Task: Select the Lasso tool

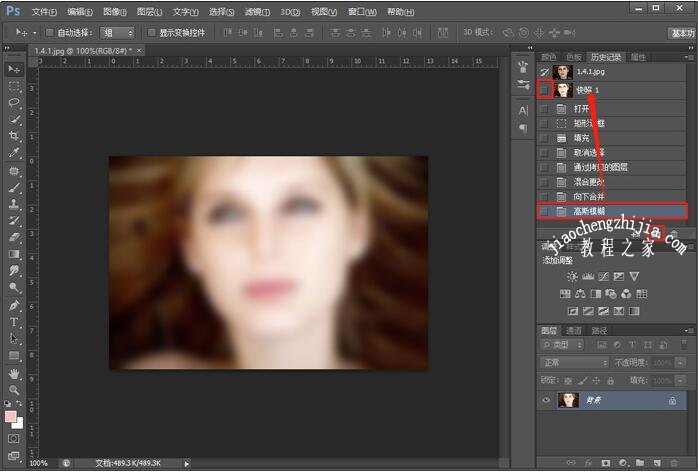Action: [x=14, y=102]
